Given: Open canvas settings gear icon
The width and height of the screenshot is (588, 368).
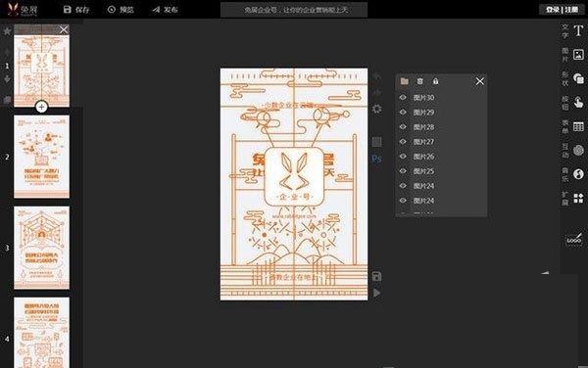Looking at the screenshot, I should (x=376, y=109).
